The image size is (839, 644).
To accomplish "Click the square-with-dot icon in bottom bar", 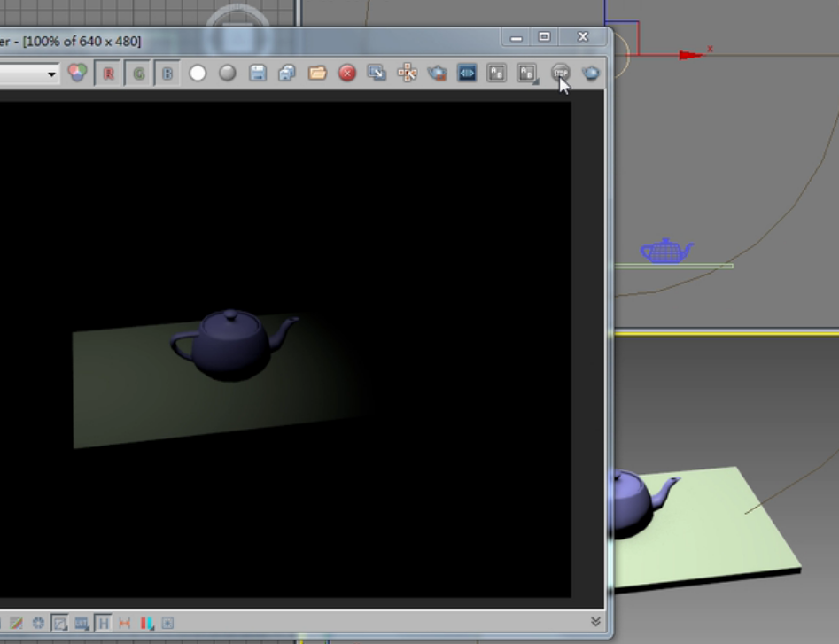I will click(167, 623).
